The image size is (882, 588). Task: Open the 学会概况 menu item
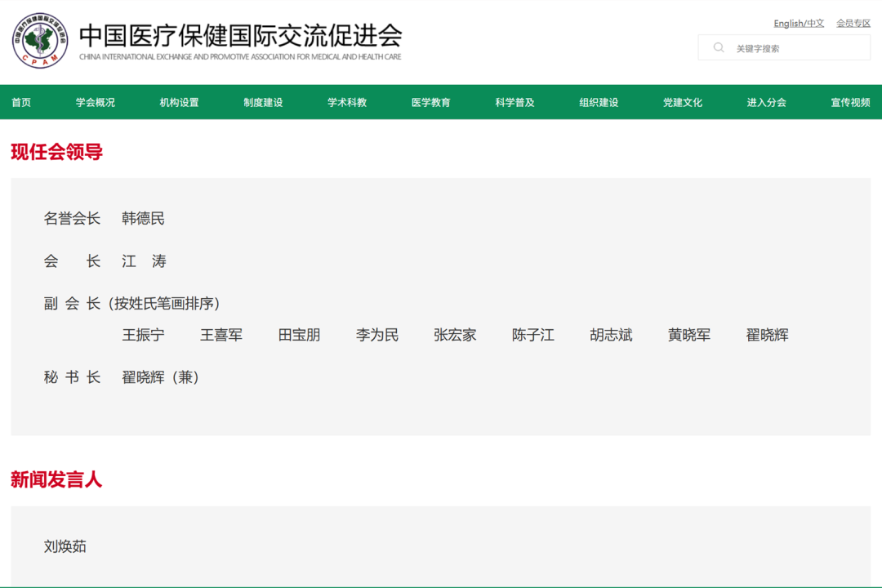click(x=95, y=102)
